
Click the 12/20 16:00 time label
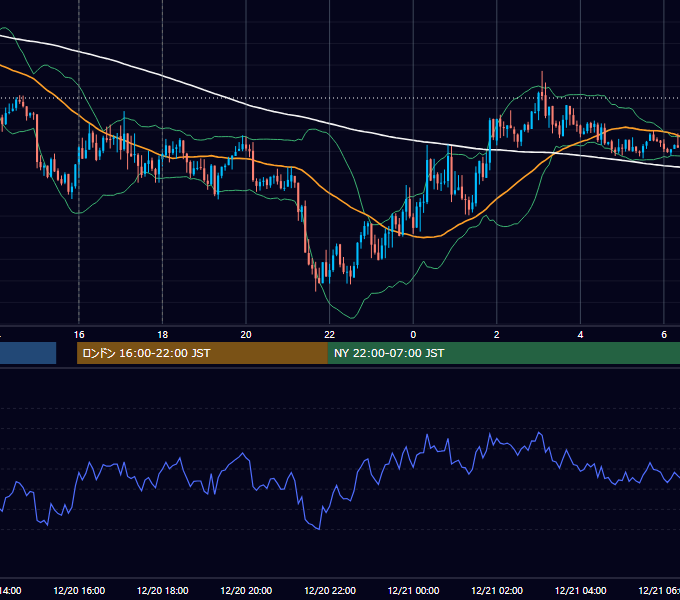tap(79, 590)
